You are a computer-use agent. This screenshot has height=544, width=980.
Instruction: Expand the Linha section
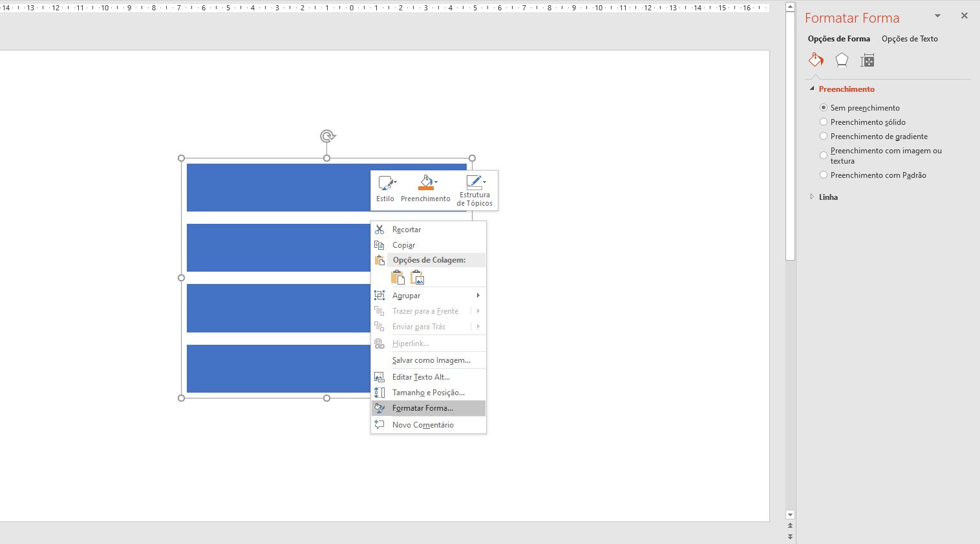click(x=812, y=197)
